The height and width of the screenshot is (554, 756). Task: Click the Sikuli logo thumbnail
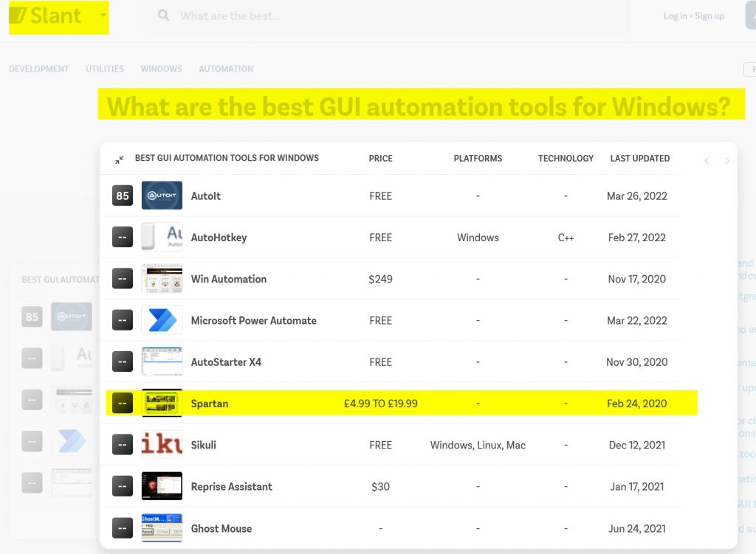(162, 445)
